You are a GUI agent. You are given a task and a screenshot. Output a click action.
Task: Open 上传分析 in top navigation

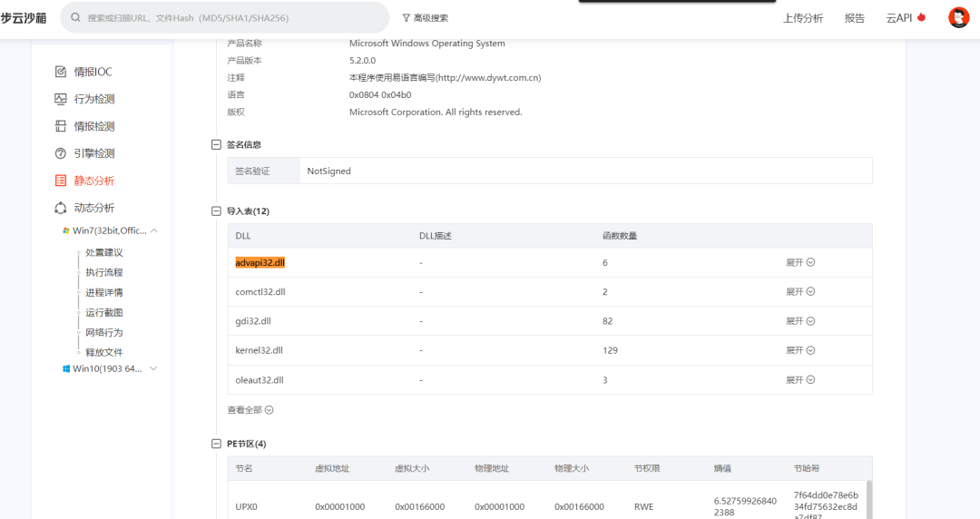pos(803,18)
